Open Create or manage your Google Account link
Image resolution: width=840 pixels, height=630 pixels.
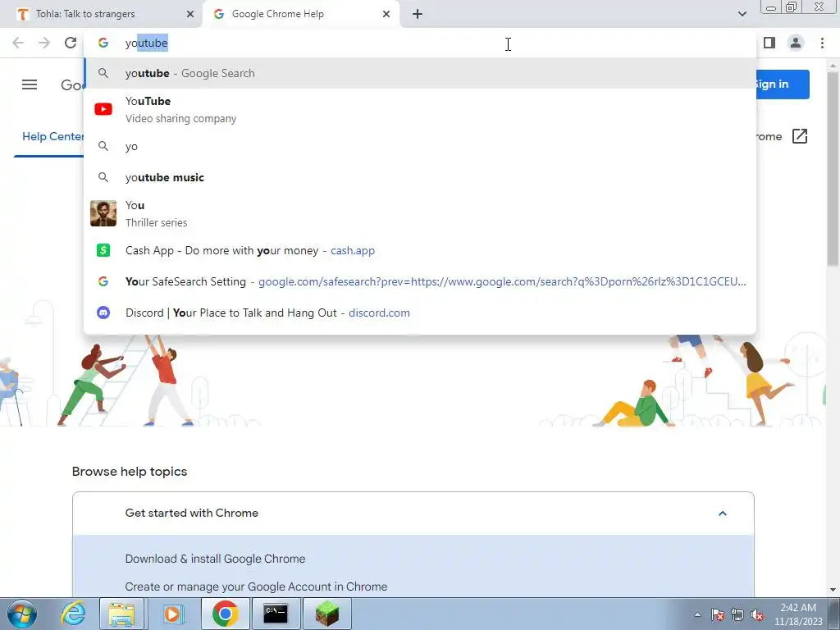click(256, 587)
